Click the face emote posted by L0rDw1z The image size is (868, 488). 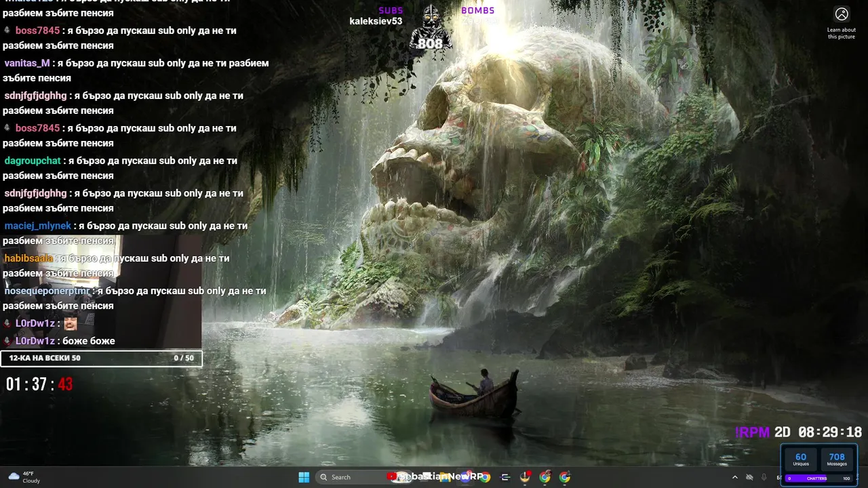pyautogui.click(x=70, y=323)
